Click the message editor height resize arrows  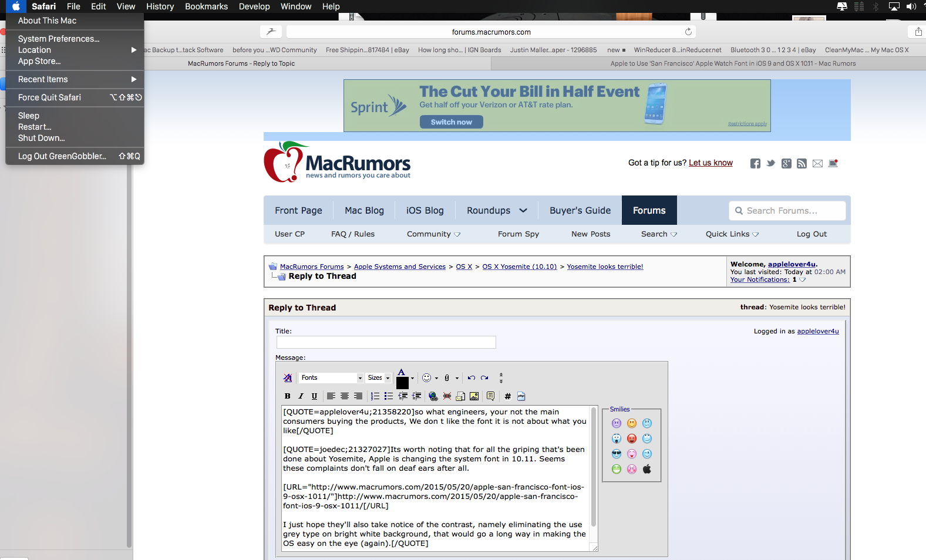point(501,378)
